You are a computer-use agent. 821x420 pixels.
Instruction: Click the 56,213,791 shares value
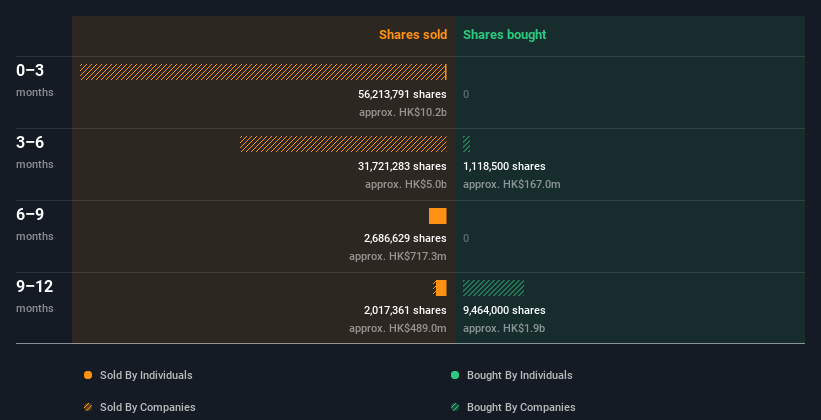pos(402,94)
